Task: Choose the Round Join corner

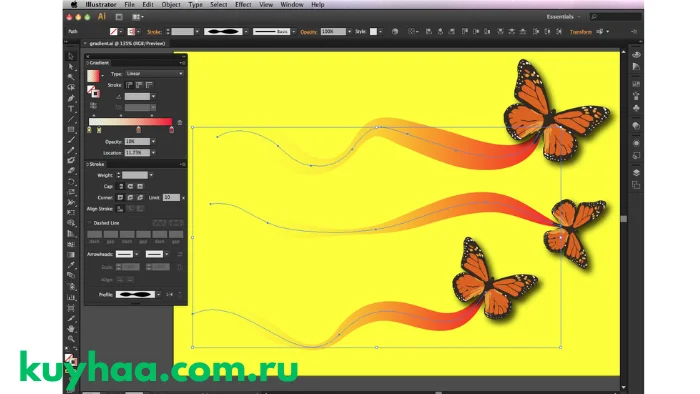Action: coord(130,198)
